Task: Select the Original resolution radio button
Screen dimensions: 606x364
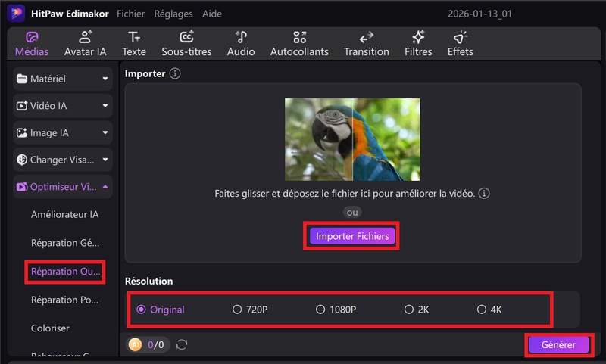Action: [x=141, y=310]
